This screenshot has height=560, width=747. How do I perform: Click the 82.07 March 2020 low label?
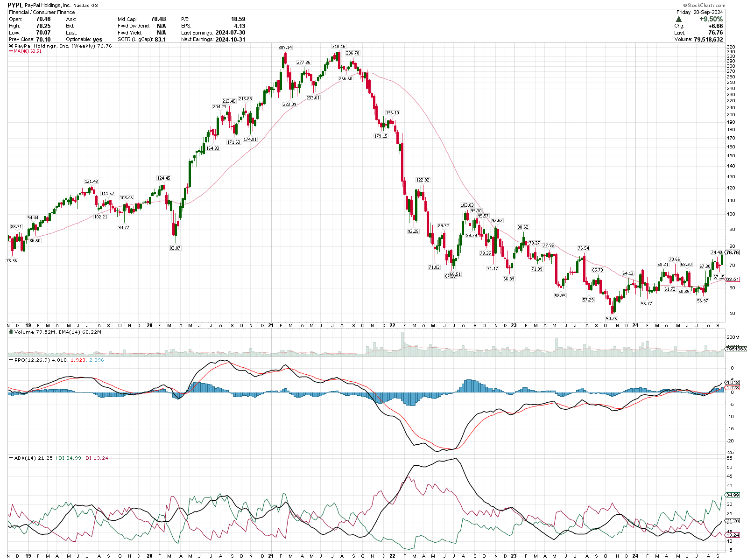175,248
